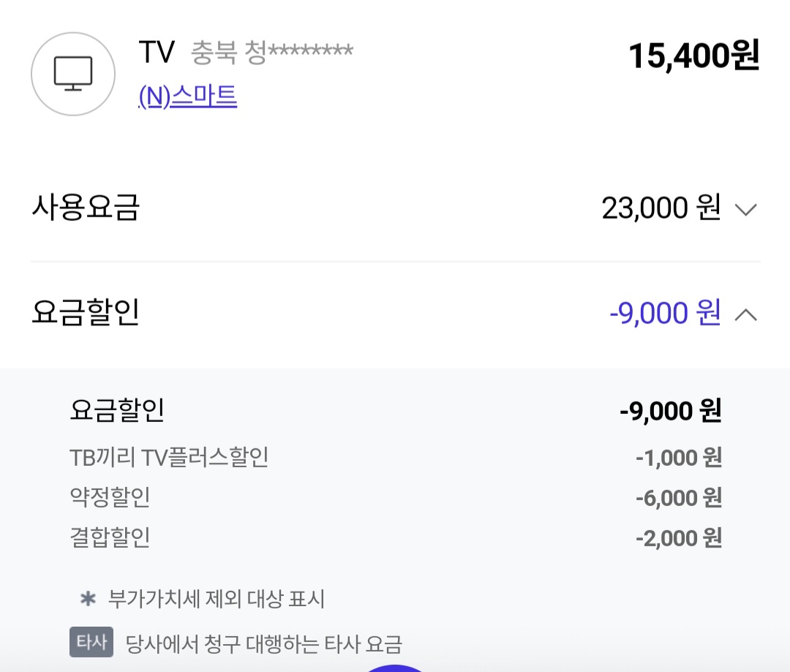The width and height of the screenshot is (790, 672).
Task: Click the -2,000 원 discount value
Action: pyautogui.click(x=678, y=539)
